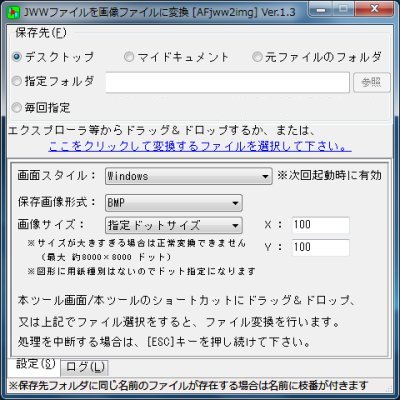Click the folder path text field
The width and height of the screenshot is (400, 400).
point(227,82)
